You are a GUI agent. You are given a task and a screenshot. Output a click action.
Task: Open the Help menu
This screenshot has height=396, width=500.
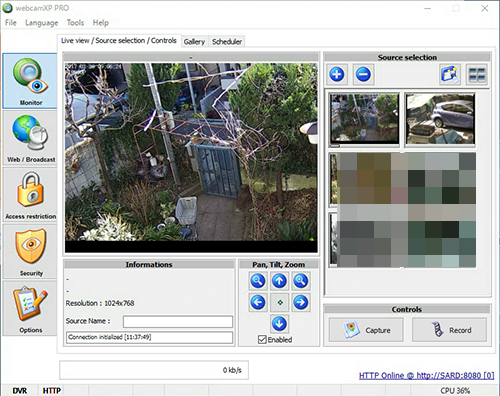pyautogui.click(x=101, y=23)
